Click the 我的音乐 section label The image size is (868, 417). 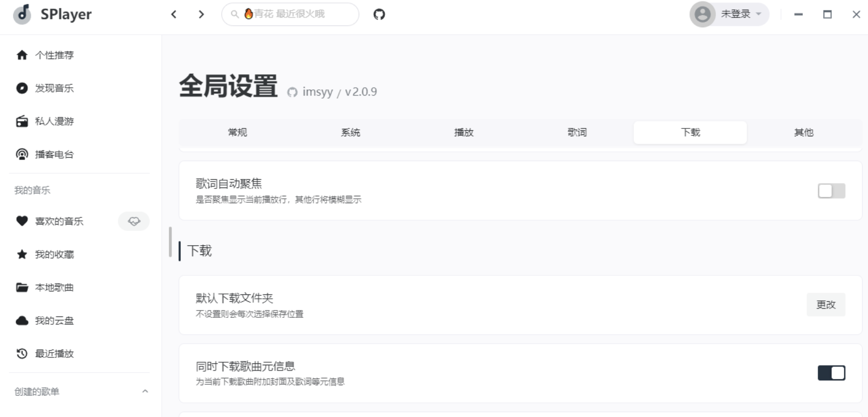click(x=32, y=190)
